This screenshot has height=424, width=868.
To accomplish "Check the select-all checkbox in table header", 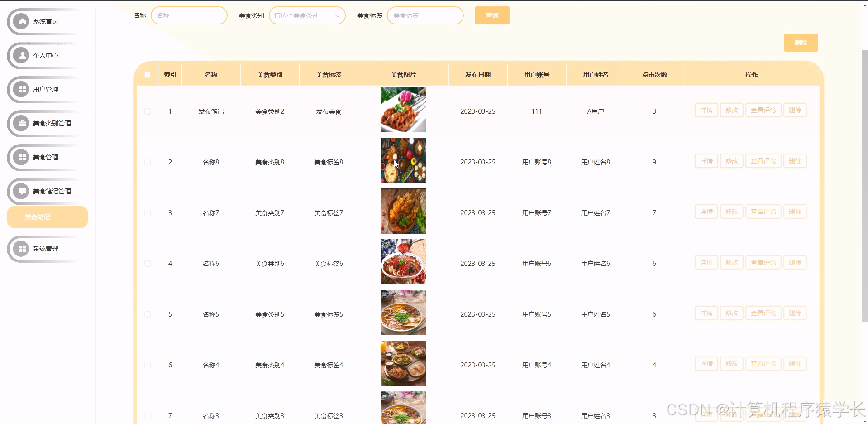I will 147,74.
